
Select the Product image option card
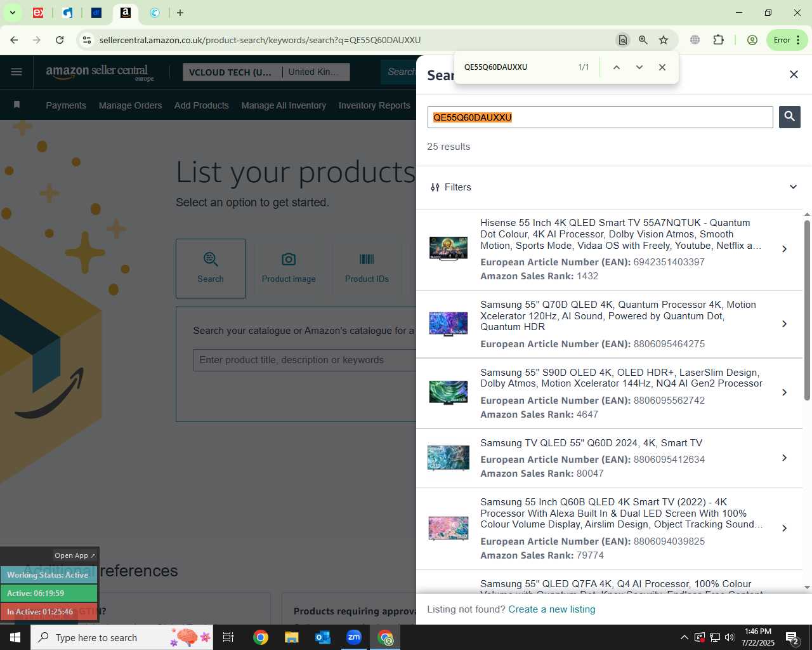[x=289, y=269]
